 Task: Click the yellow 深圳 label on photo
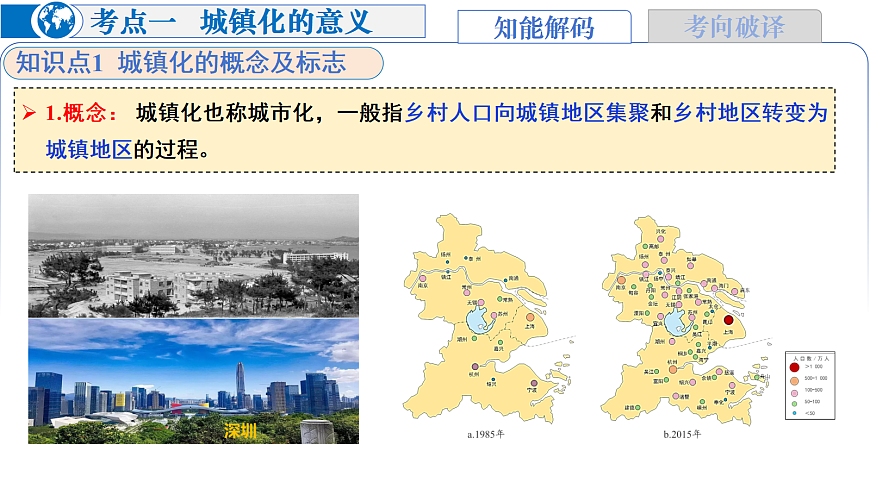pos(240,432)
